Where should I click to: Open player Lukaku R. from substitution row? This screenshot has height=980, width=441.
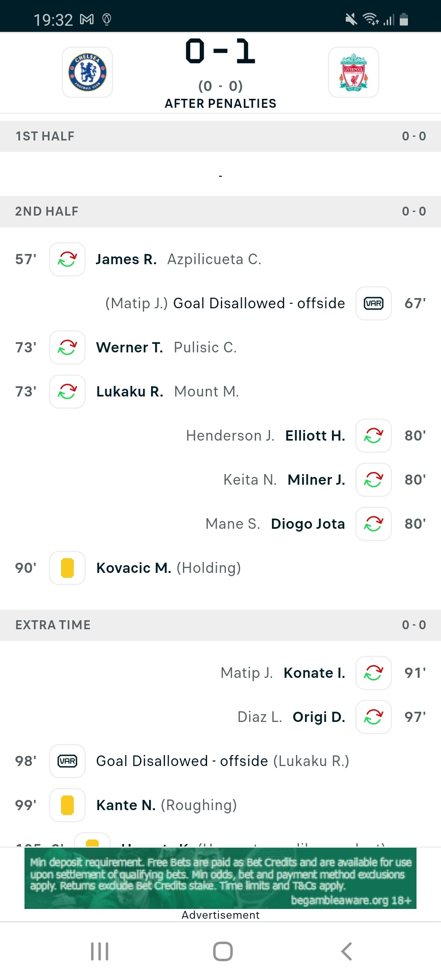[129, 392]
